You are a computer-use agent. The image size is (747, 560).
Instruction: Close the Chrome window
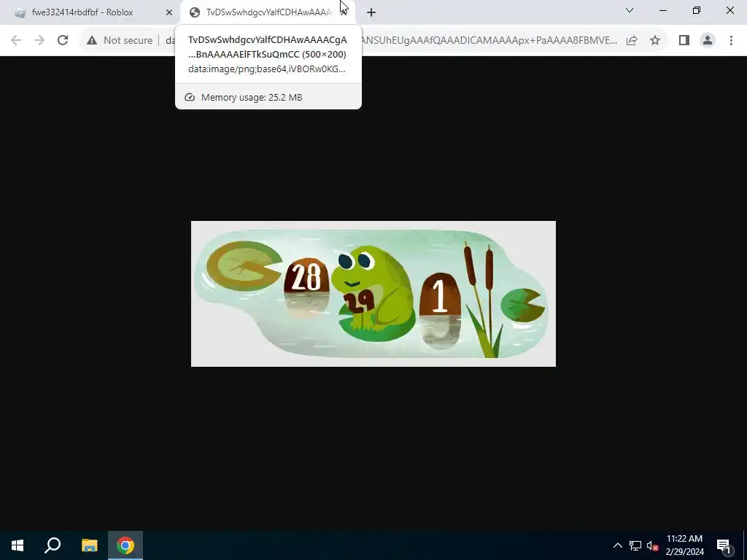pyautogui.click(x=729, y=10)
